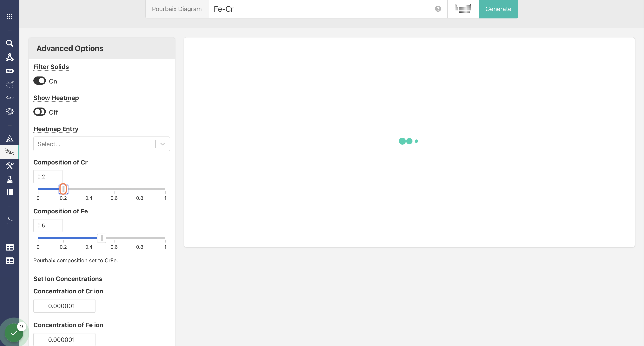Click the Concentration of Cr ion field

pos(64,306)
